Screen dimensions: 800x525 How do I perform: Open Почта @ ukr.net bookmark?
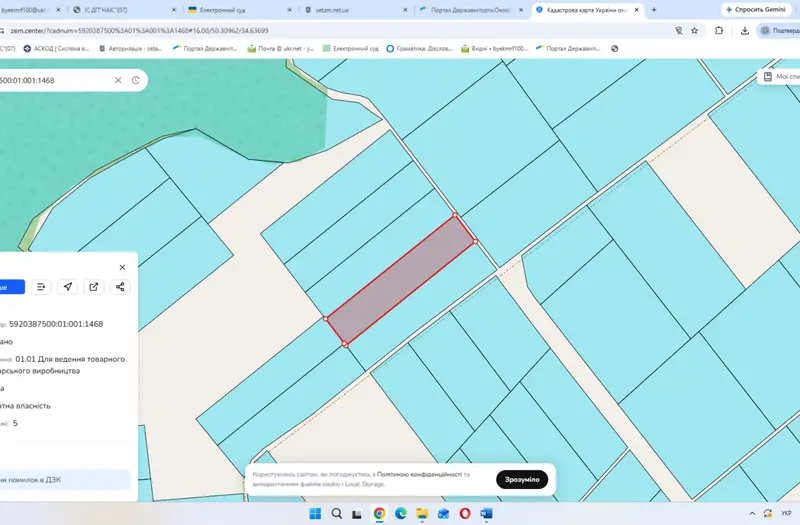point(281,48)
